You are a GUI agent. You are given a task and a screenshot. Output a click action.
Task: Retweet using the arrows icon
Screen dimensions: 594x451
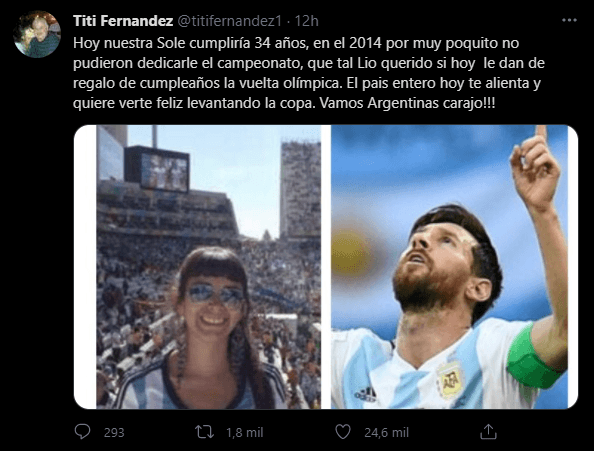(x=204, y=432)
